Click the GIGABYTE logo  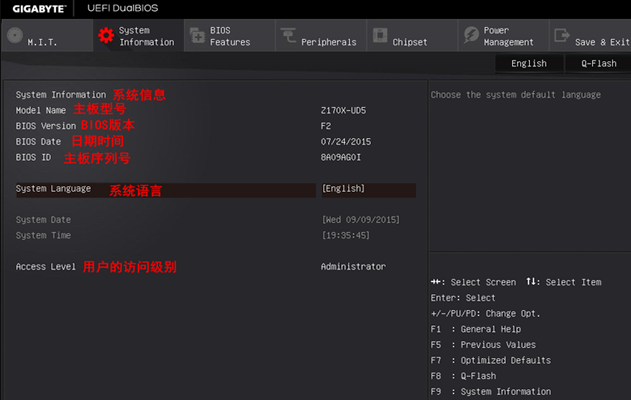pos(39,8)
